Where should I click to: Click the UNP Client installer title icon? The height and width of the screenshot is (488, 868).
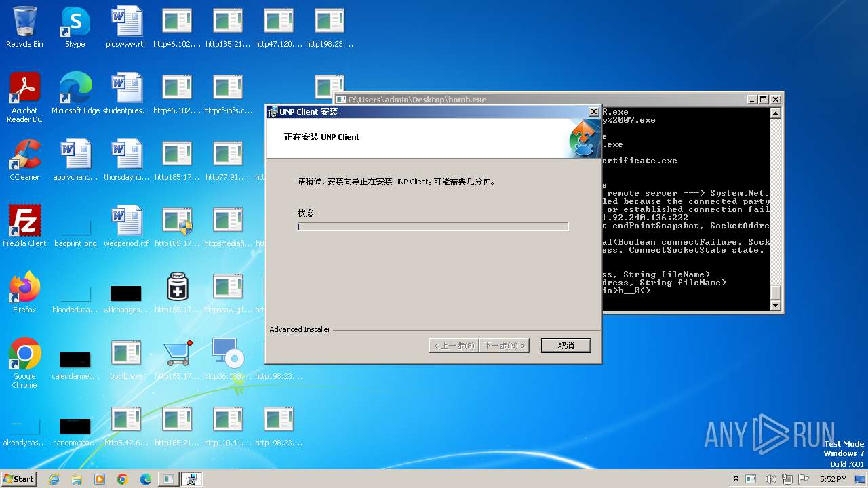coord(273,112)
